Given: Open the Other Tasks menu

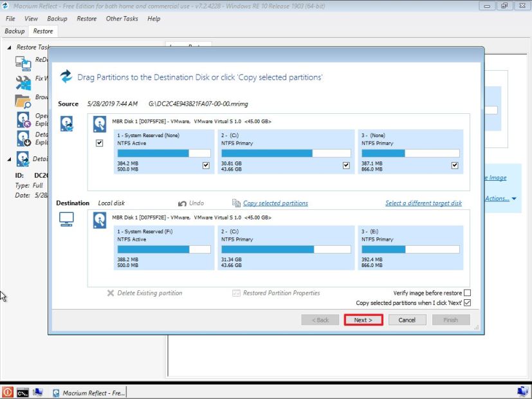Looking at the screenshot, I should click(122, 19).
